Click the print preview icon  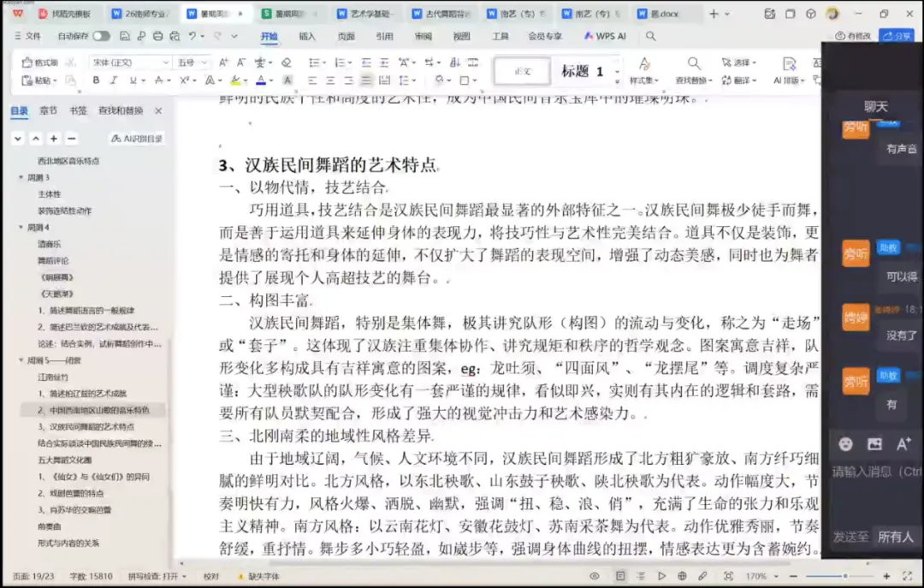point(175,36)
